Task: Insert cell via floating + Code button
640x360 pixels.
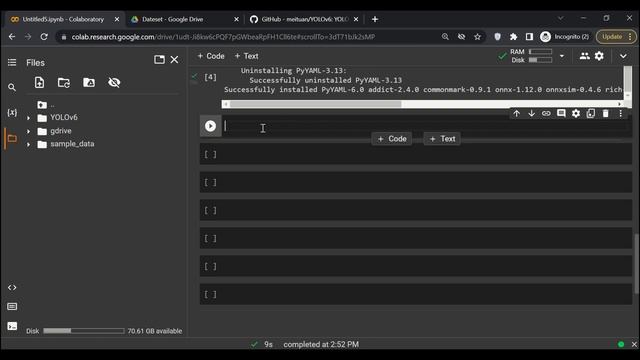Action: click(392, 139)
